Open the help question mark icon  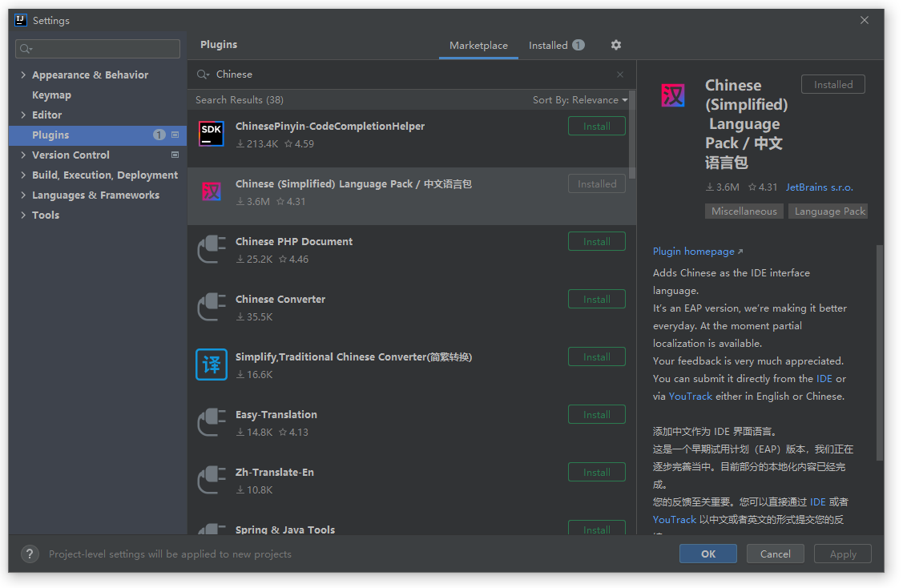coord(30,554)
